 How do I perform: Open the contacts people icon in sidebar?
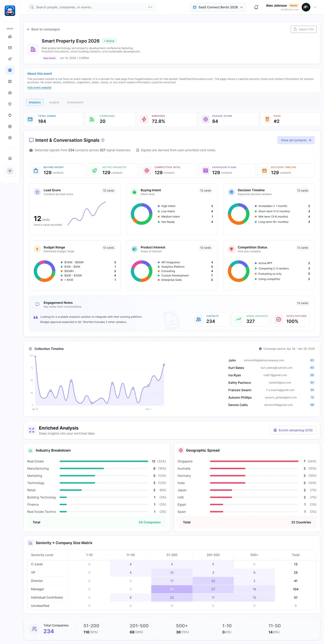click(x=10, y=93)
